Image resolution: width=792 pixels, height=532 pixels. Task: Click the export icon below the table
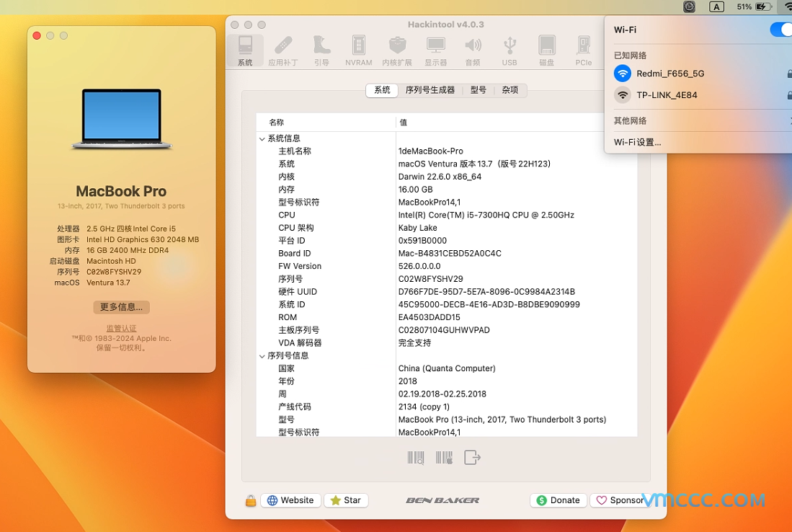click(472, 458)
